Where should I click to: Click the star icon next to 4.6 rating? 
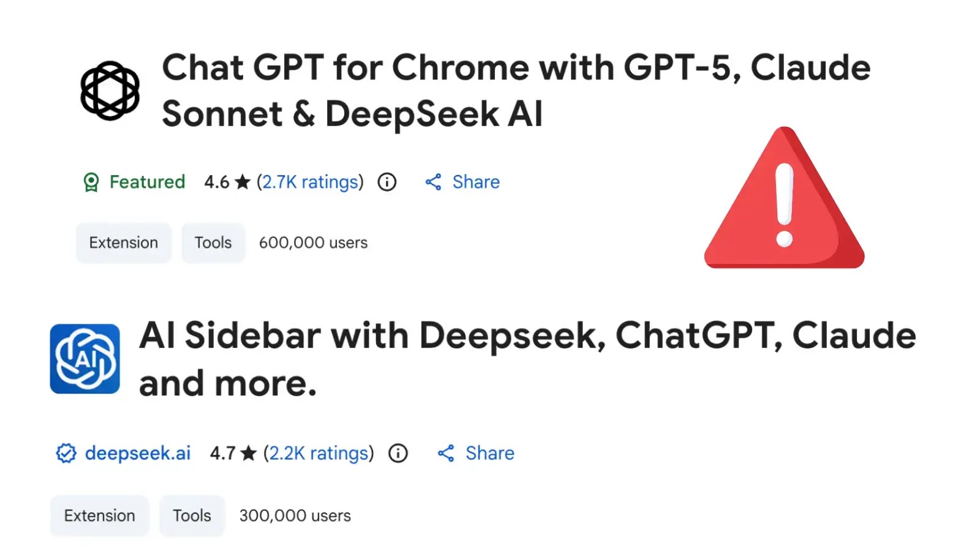pyautogui.click(x=241, y=181)
